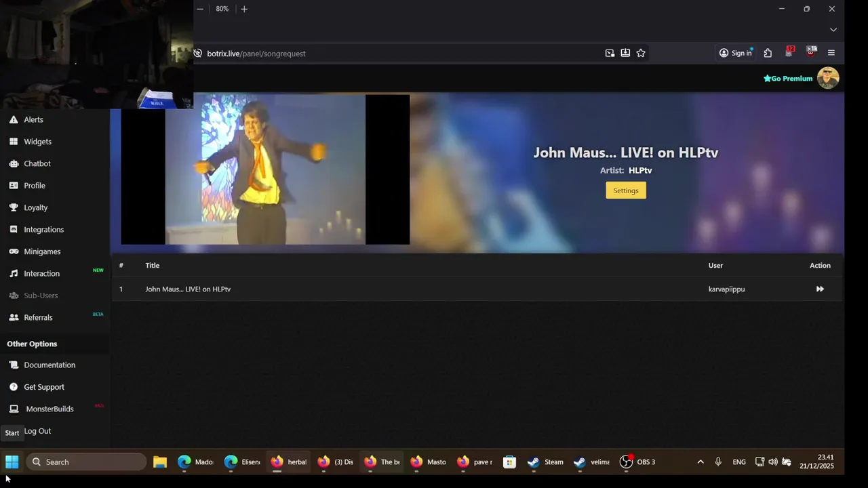Screen dimensions: 868x488
Task: Open the browser extensions puzzle icon
Action: pyautogui.click(x=768, y=53)
